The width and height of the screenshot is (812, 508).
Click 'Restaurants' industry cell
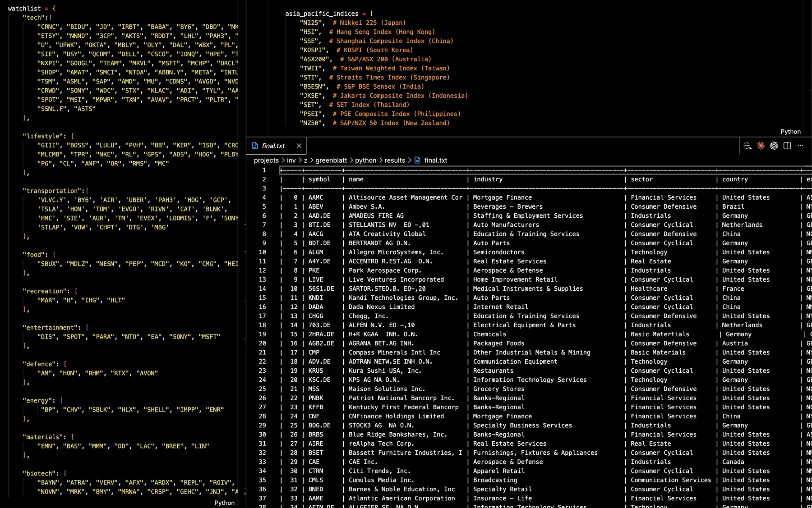[493, 371]
